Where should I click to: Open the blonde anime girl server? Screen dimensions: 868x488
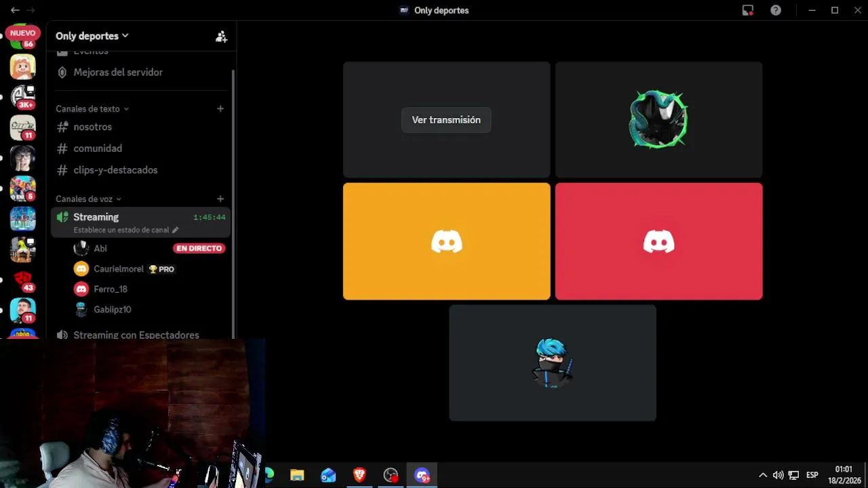(22, 67)
